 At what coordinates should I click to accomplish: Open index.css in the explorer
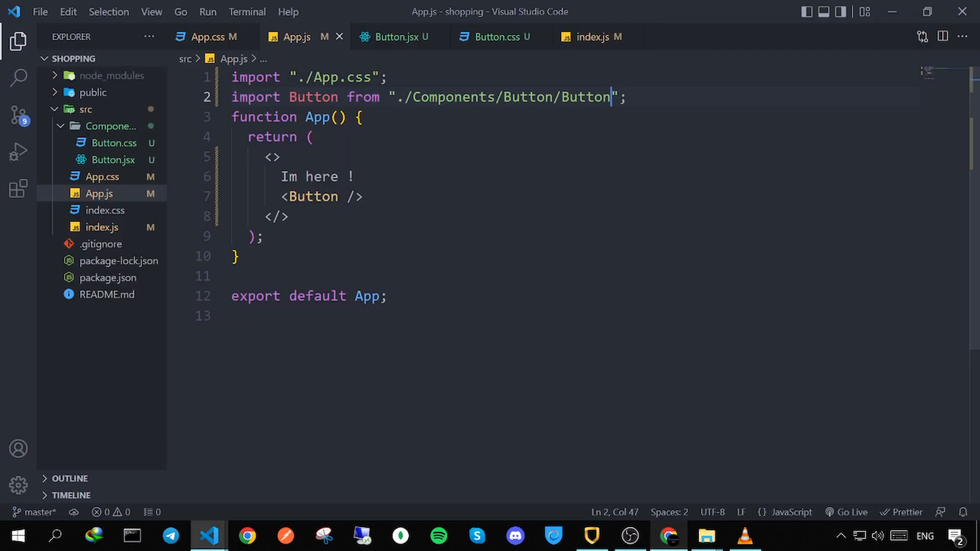(x=105, y=210)
